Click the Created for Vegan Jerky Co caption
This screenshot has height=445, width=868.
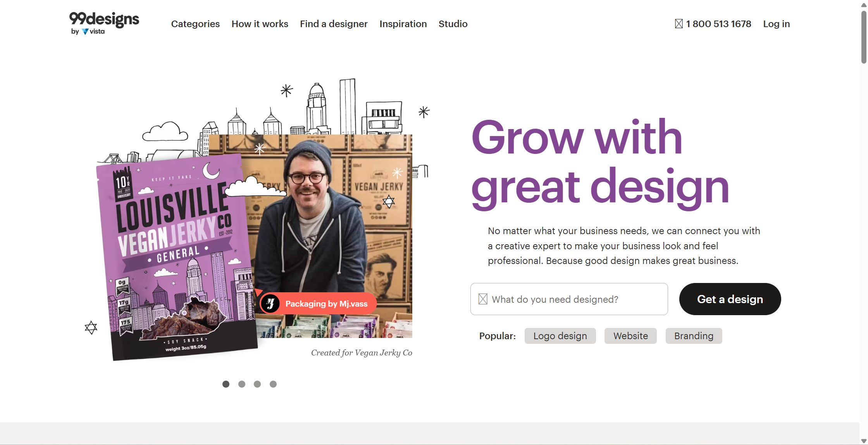(362, 353)
